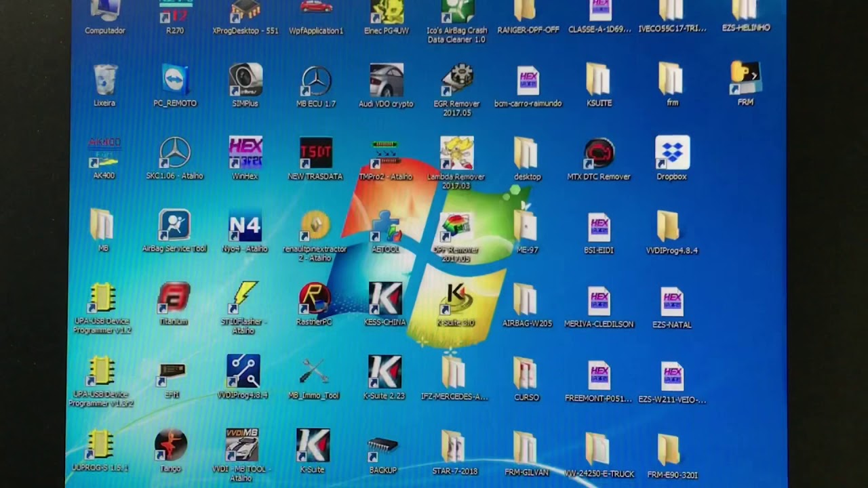Open the ME-97 folder
The width and height of the screenshot is (868, 488).
[527, 232]
